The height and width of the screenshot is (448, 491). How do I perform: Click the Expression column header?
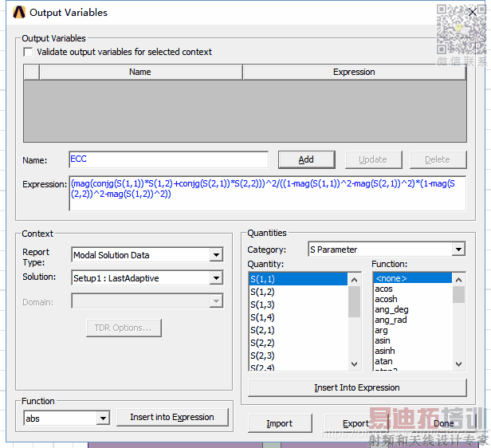click(354, 72)
